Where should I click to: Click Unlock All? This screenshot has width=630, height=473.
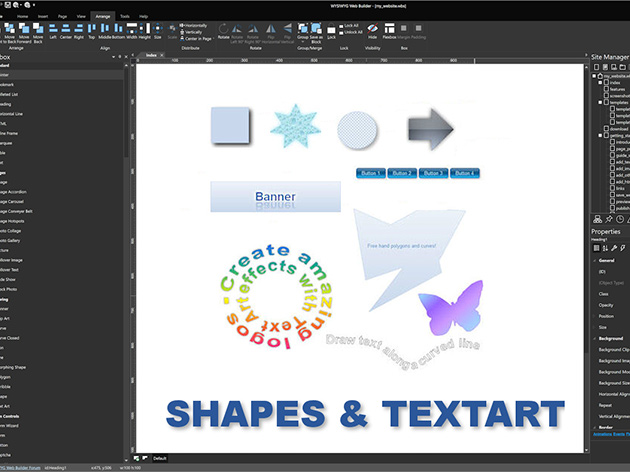click(350, 32)
